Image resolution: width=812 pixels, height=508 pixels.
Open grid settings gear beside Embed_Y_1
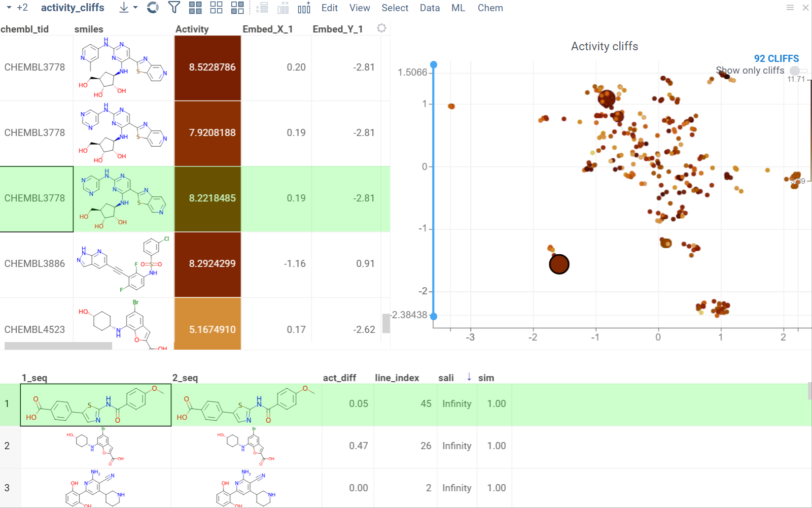pos(381,28)
